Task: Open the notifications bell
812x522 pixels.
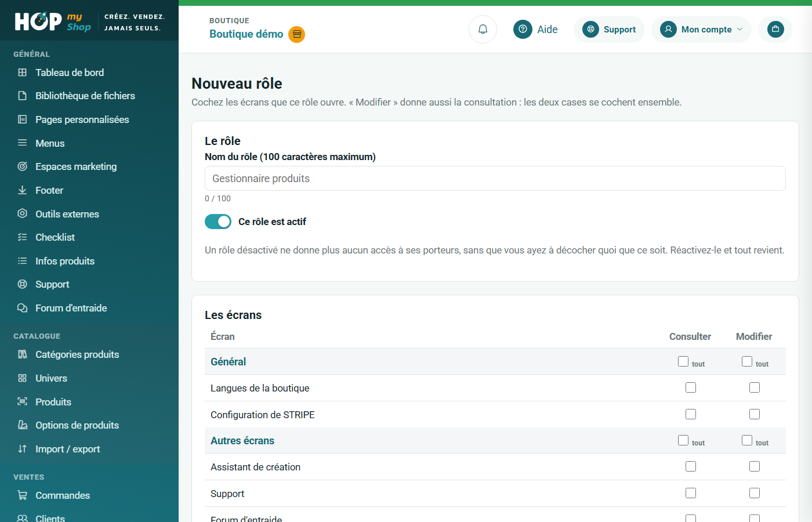Action: coord(483,29)
